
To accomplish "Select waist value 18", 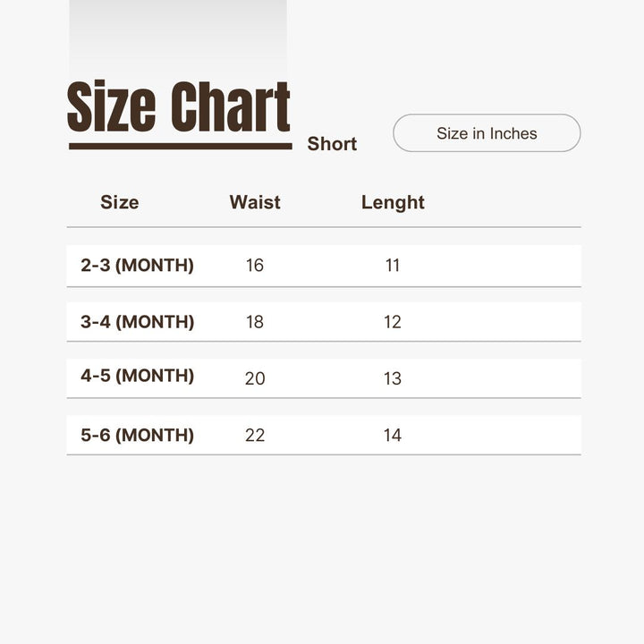I will [x=255, y=322].
